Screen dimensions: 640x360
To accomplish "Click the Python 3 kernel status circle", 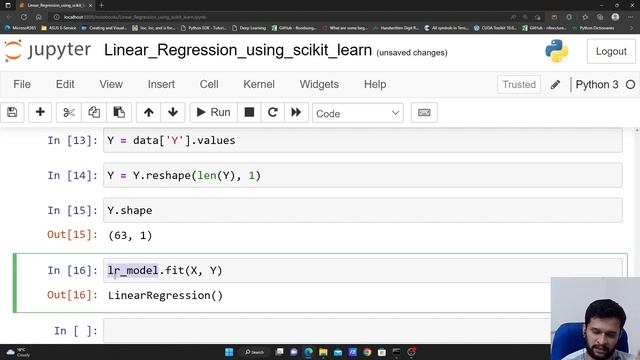I will 630,84.
